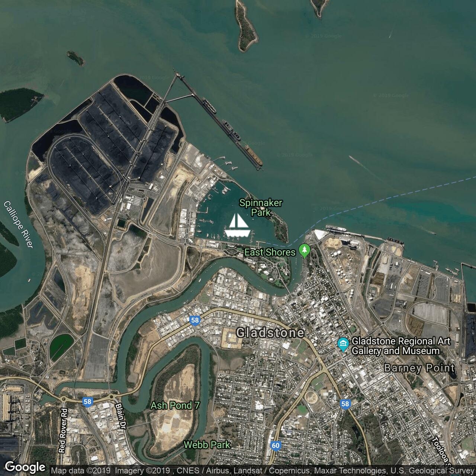This screenshot has width=476, height=476.
Task: Click the white sailboat marina icon
Action: click(237, 225)
